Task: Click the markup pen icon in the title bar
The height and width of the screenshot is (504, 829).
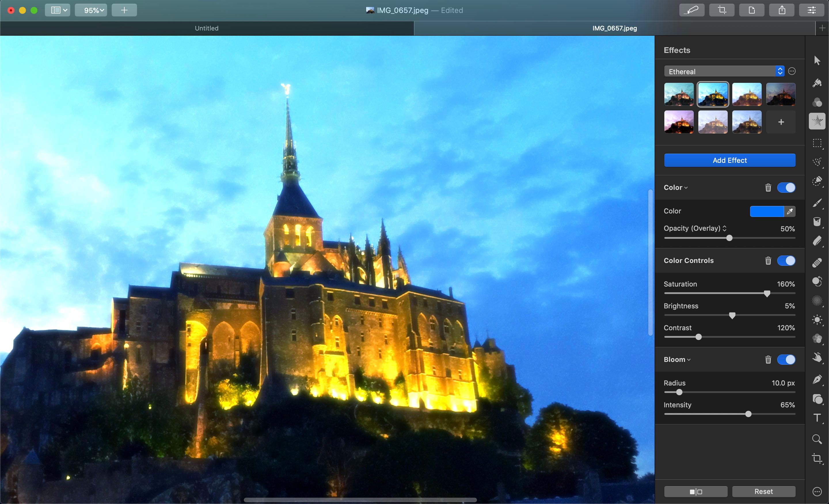Action: click(x=692, y=10)
